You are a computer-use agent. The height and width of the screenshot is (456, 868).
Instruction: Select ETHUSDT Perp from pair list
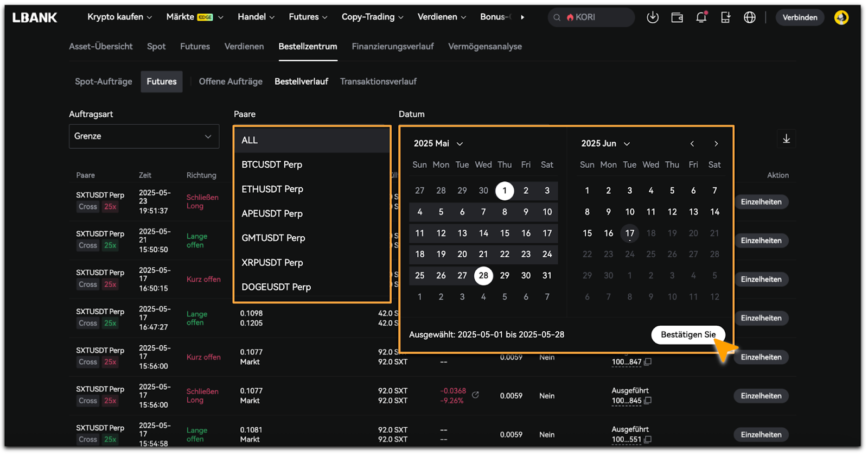[x=272, y=189]
